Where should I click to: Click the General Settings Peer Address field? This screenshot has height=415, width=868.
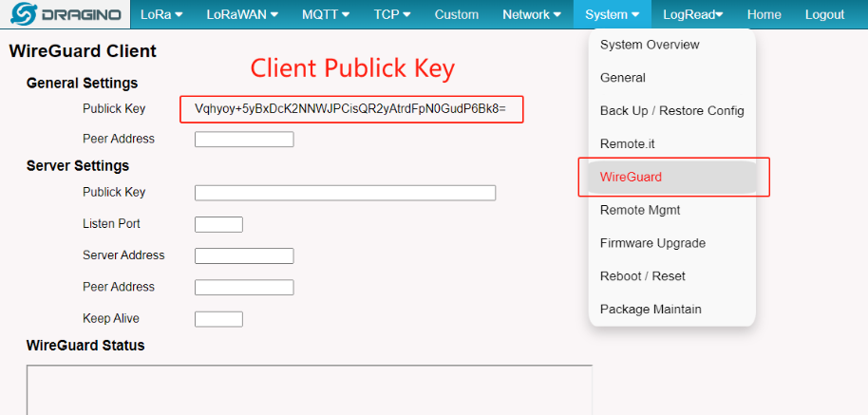244,140
